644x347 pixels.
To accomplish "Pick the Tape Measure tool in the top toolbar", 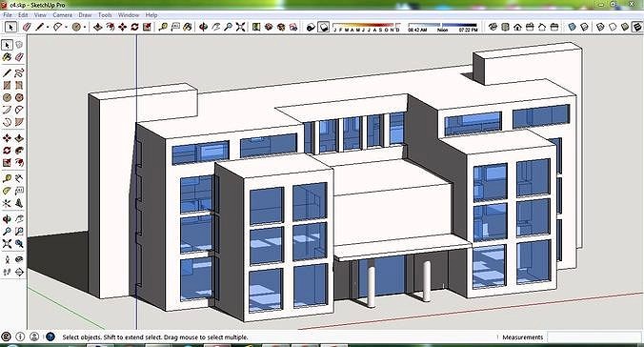I will [163, 27].
